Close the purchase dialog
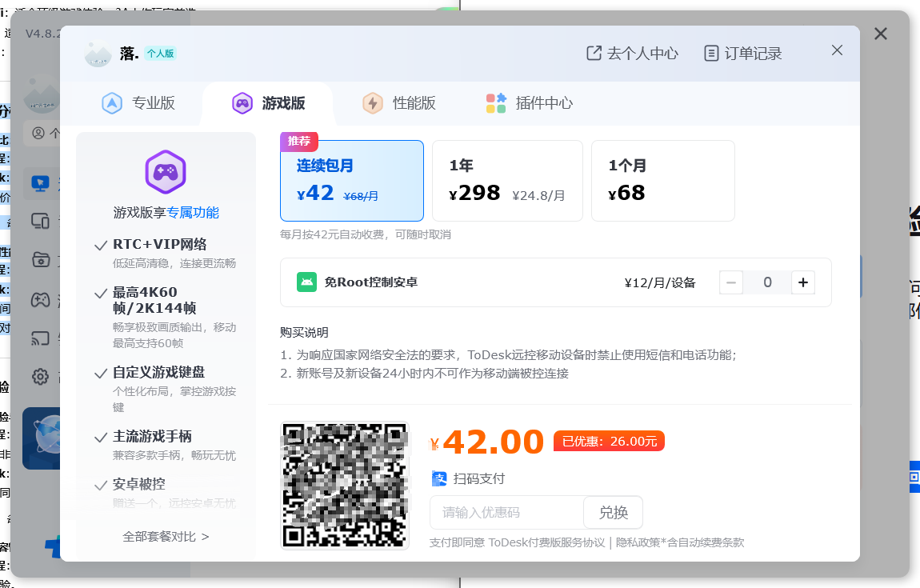This screenshot has height=588, width=920. (x=838, y=50)
